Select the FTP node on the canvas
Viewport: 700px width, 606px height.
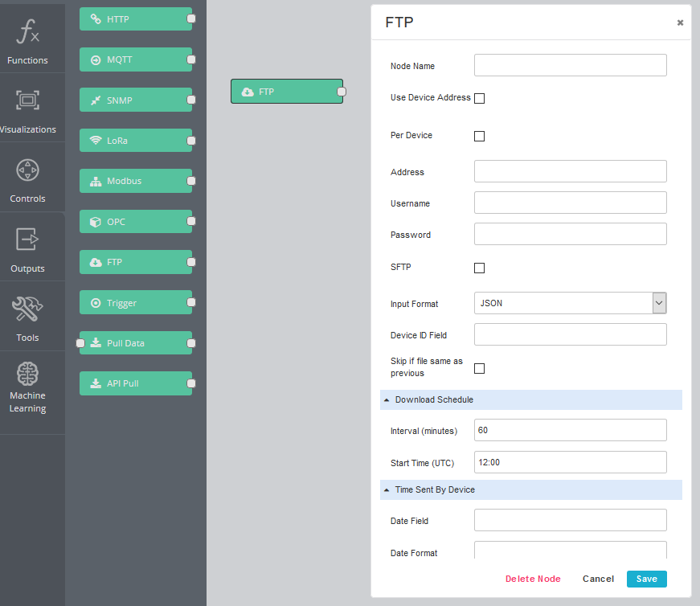(x=287, y=91)
